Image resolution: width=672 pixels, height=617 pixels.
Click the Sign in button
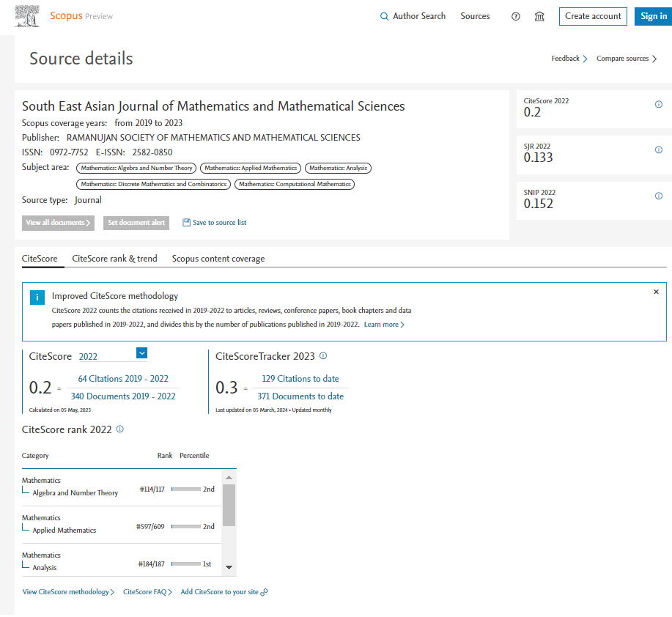click(653, 16)
